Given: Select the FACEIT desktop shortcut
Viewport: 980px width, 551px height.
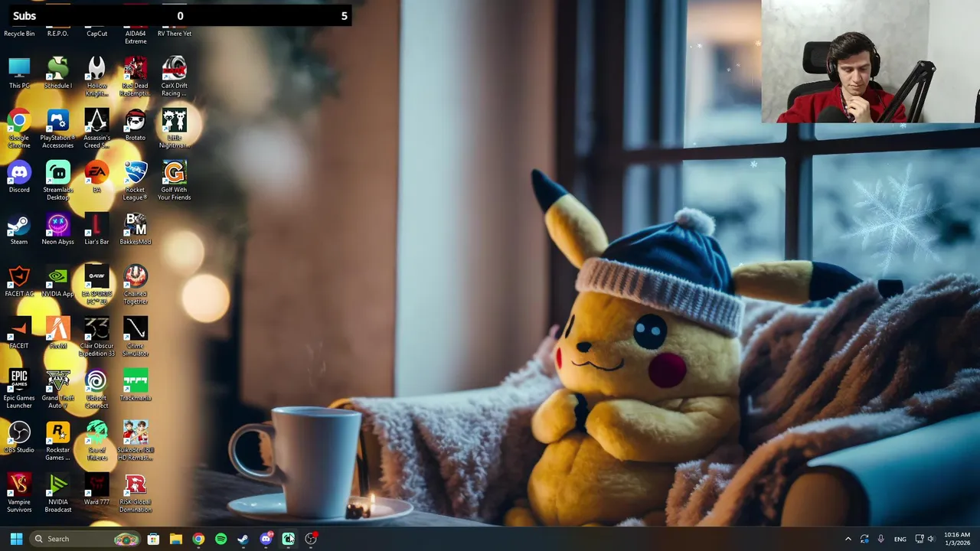Looking at the screenshot, I should [x=19, y=333].
